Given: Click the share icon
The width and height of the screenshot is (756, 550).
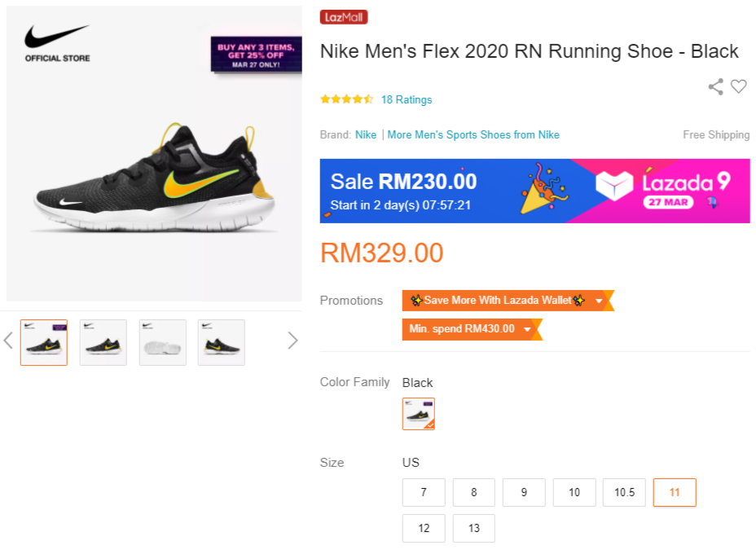Looking at the screenshot, I should tap(715, 86).
